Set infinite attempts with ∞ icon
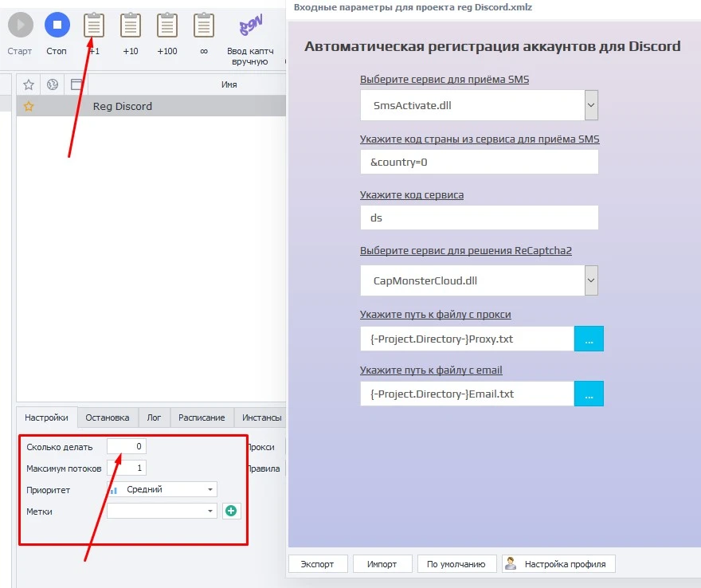 coord(204,25)
